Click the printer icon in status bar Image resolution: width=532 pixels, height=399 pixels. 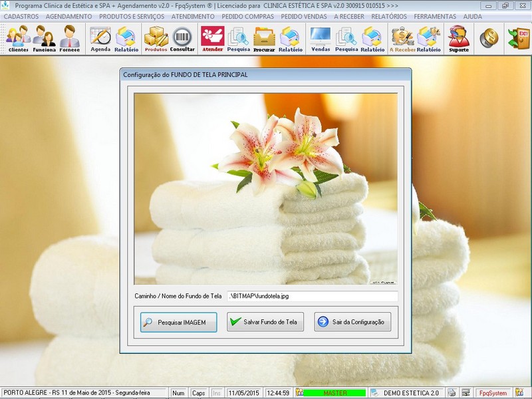[x=452, y=392]
